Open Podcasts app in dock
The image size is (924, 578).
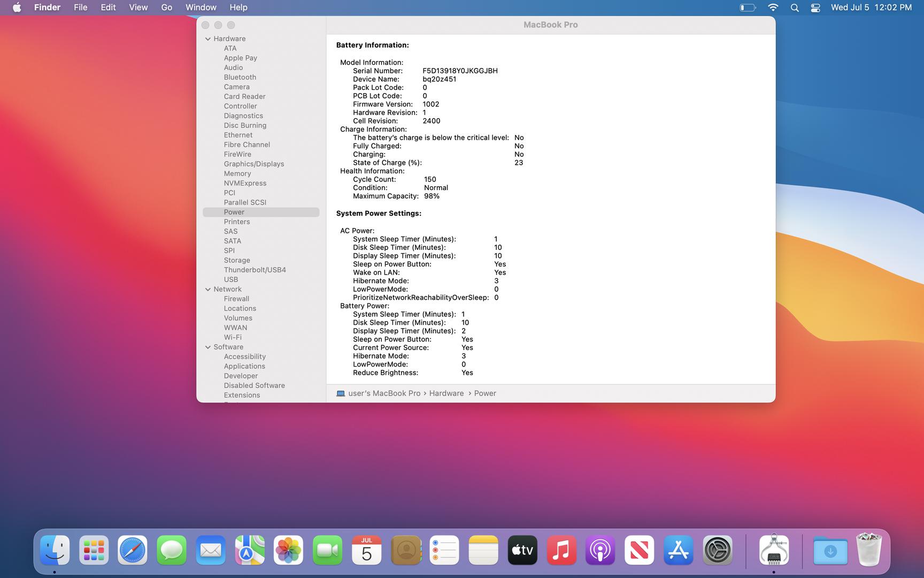[x=600, y=550]
